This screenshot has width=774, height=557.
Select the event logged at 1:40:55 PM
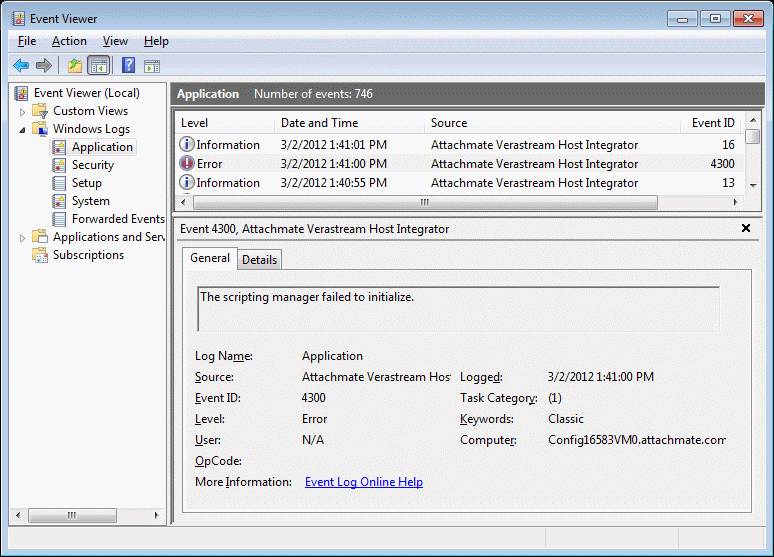click(459, 183)
